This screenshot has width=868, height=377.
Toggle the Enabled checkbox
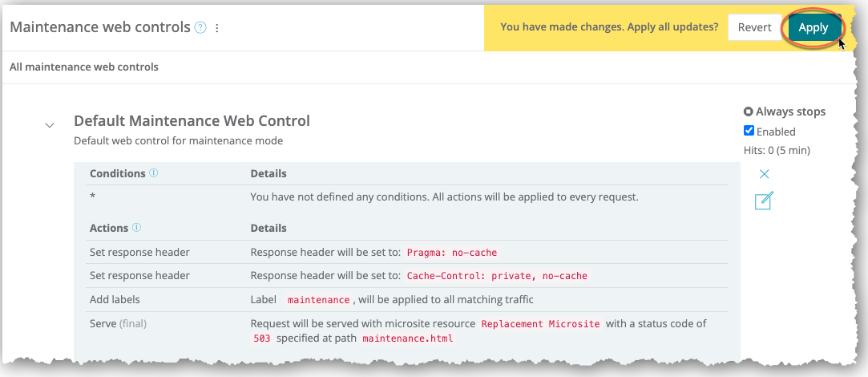pos(749,131)
